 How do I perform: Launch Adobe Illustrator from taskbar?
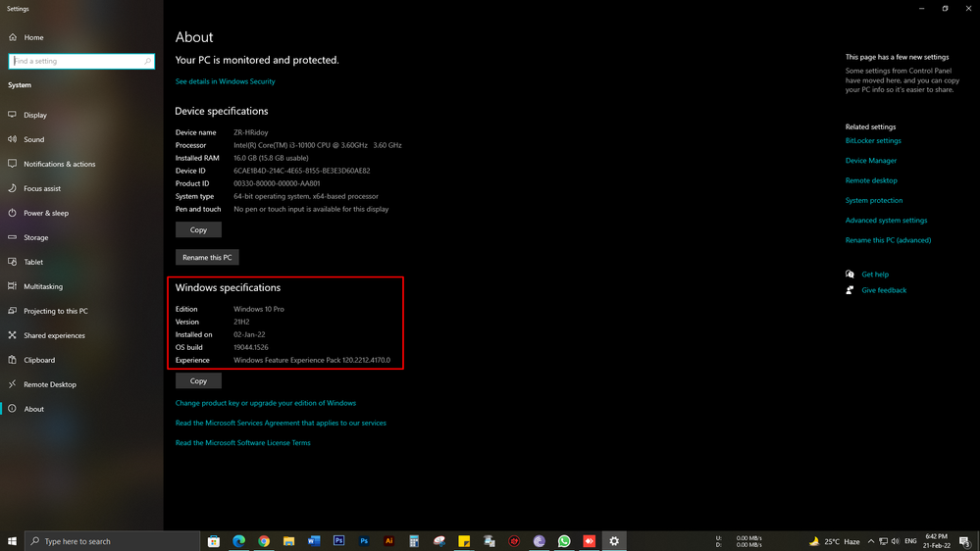click(388, 541)
